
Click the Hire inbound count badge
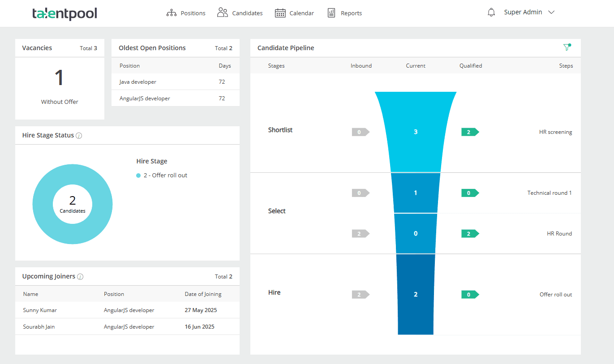click(361, 295)
